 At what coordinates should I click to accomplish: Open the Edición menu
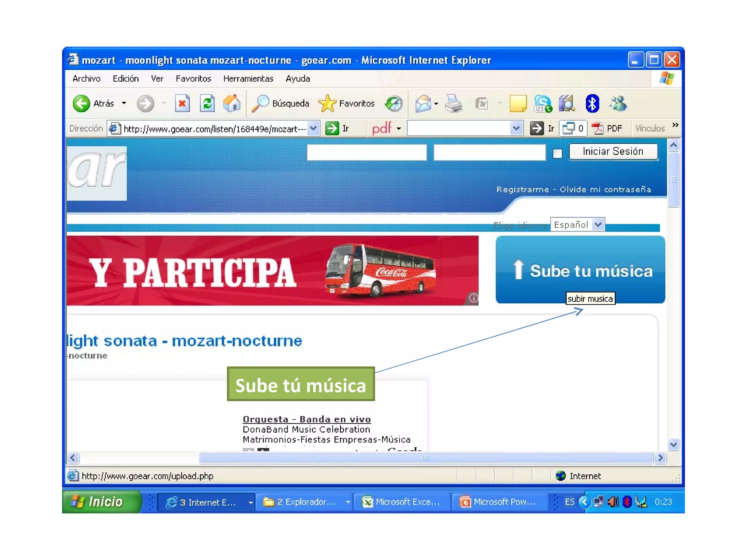click(126, 79)
